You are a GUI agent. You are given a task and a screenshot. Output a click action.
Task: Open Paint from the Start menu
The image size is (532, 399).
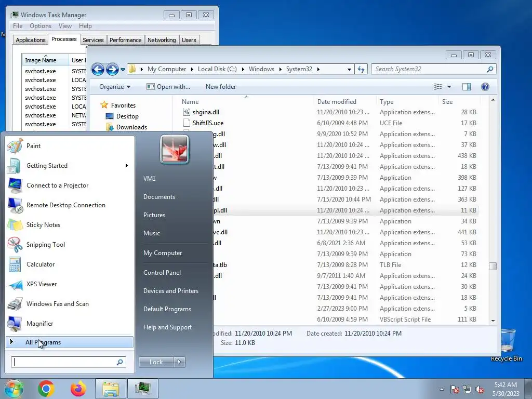point(69,146)
